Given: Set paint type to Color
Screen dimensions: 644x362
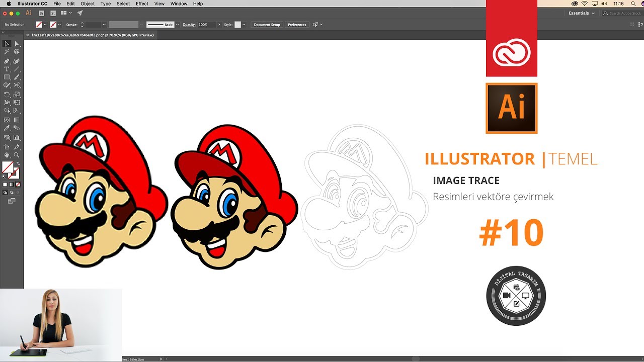Looking at the screenshot, I should pyautogui.click(x=5, y=185).
